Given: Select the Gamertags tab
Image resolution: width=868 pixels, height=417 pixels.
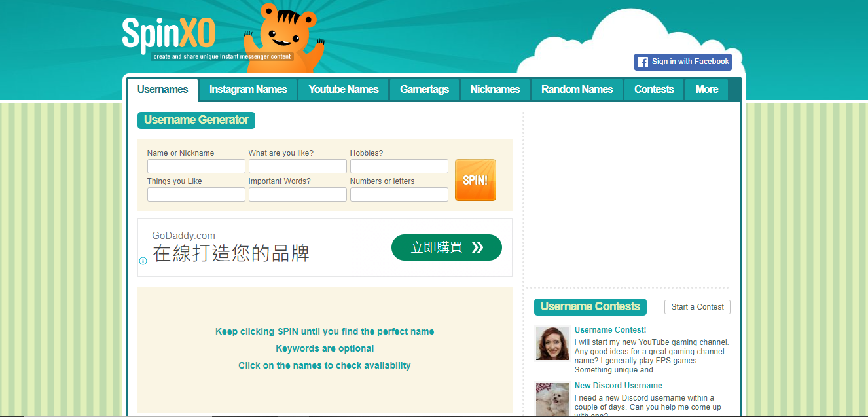Looking at the screenshot, I should point(424,90).
